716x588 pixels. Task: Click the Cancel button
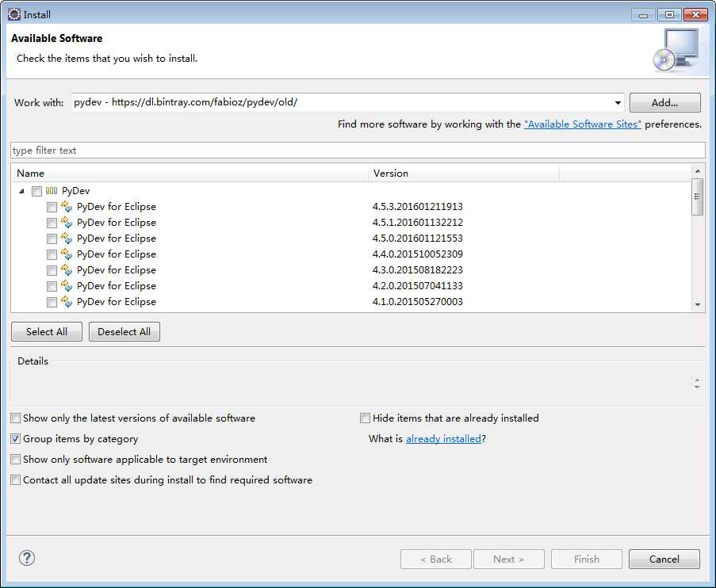tap(664, 559)
